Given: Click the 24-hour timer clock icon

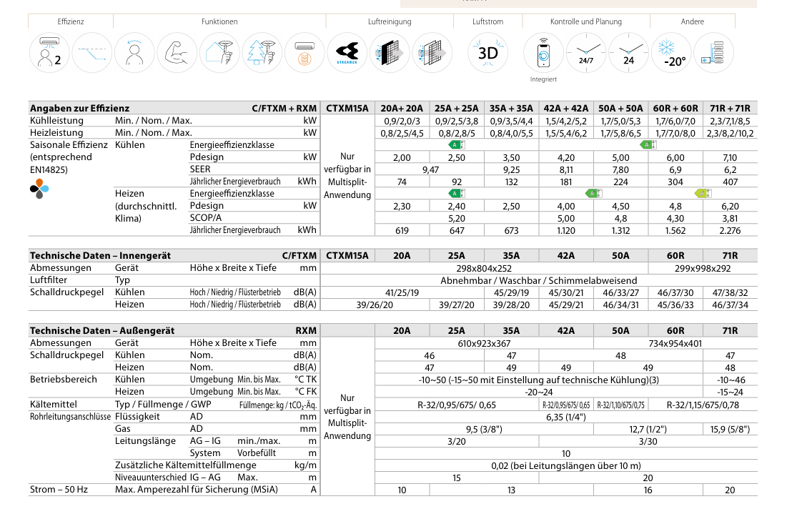Looking at the screenshot, I should pyautogui.click(x=628, y=52).
